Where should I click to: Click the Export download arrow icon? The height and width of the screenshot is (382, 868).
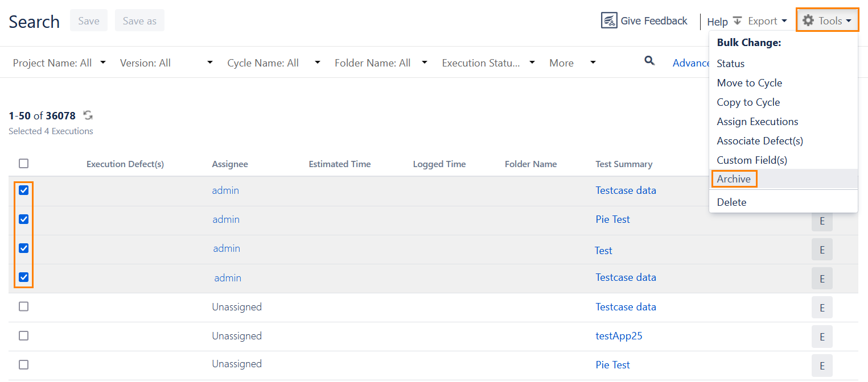tap(737, 21)
